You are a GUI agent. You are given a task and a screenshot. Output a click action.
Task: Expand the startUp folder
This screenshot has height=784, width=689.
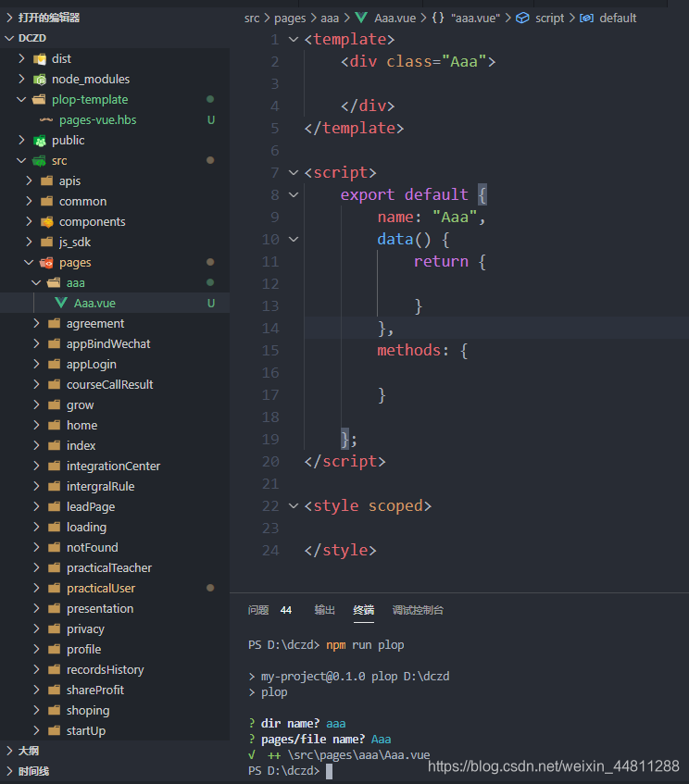tap(36, 730)
